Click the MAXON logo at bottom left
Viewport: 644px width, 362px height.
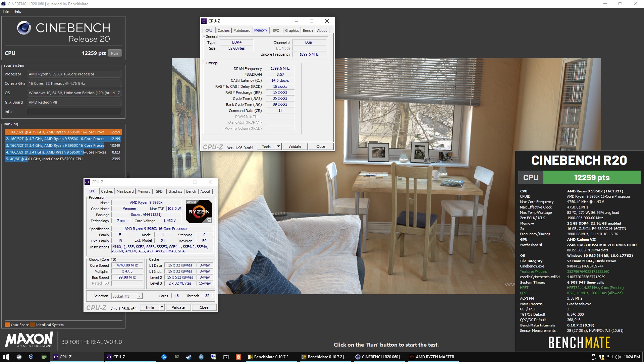coord(29,340)
